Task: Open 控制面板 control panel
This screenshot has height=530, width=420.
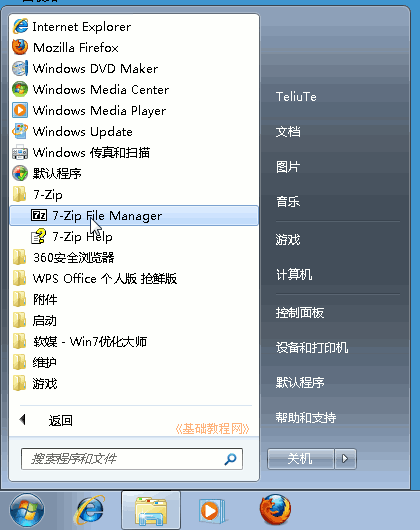Action: [300, 313]
